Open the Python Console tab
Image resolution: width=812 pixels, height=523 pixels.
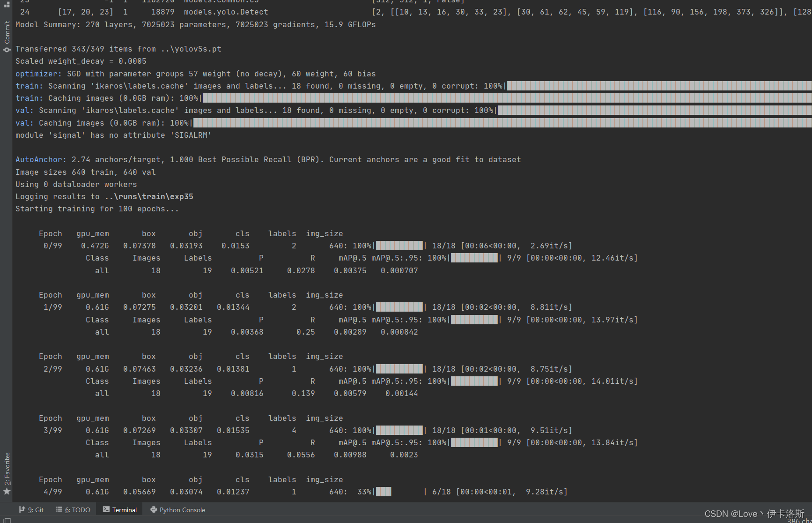pyautogui.click(x=178, y=510)
